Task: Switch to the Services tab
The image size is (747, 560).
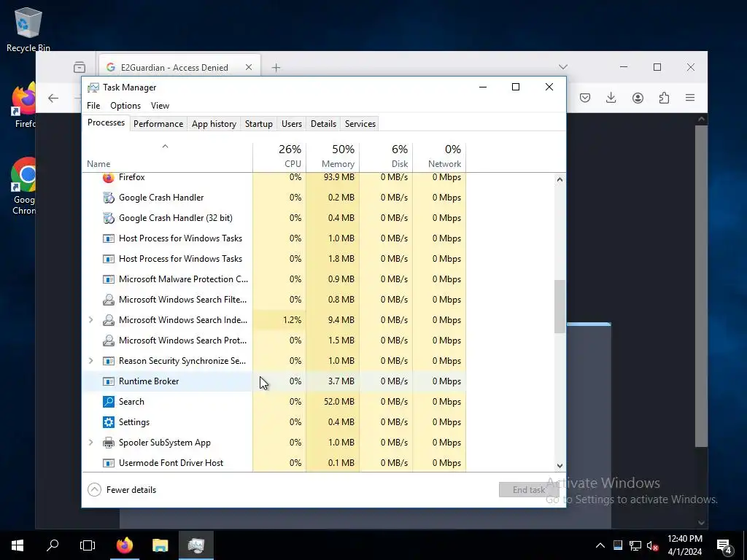Action: click(360, 124)
